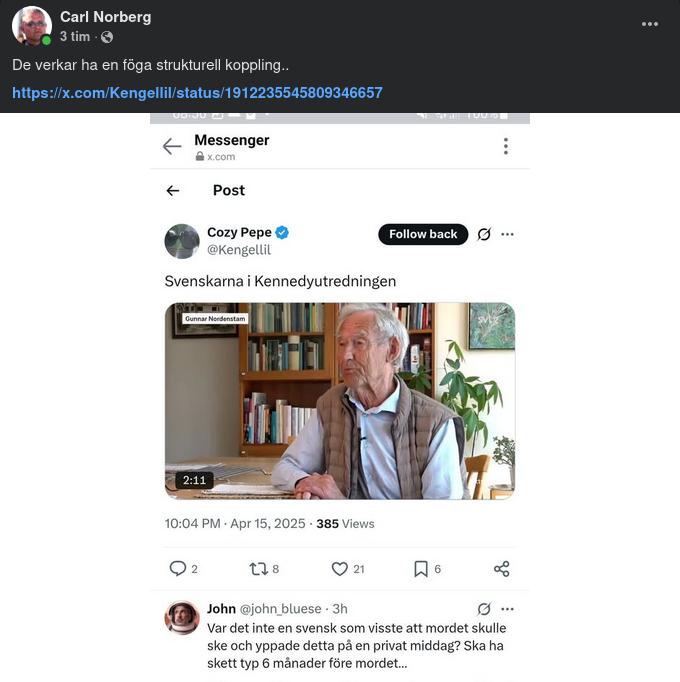
Task: Go back from the Post view
Action: coord(173,191)
